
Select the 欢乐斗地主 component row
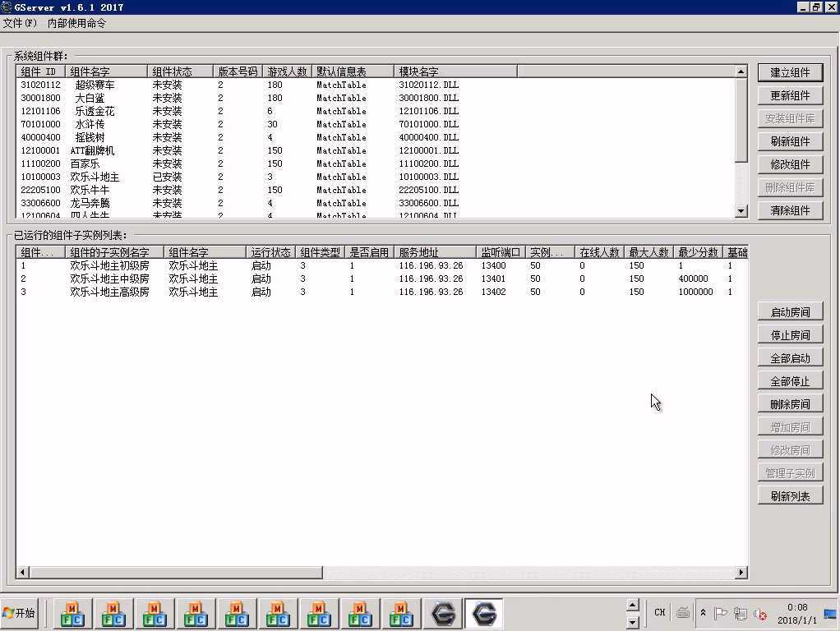tap(95, 177)
